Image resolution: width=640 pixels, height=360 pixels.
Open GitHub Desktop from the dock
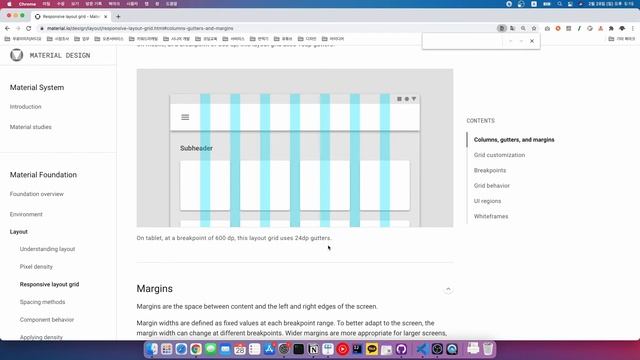click(x=401, y=349)
